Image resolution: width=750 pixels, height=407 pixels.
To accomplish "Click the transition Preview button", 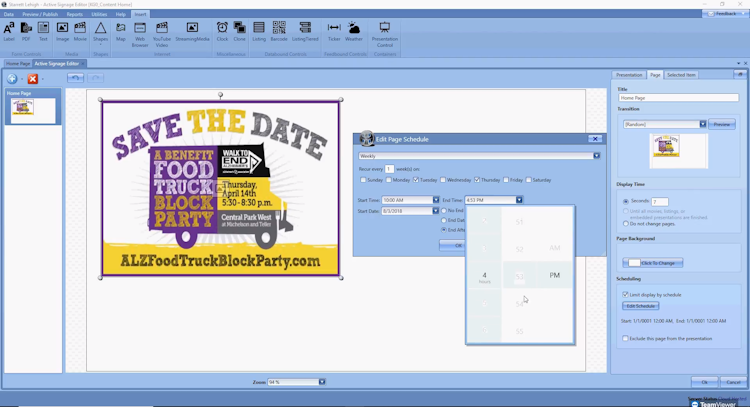I will (x=722, y=124).
